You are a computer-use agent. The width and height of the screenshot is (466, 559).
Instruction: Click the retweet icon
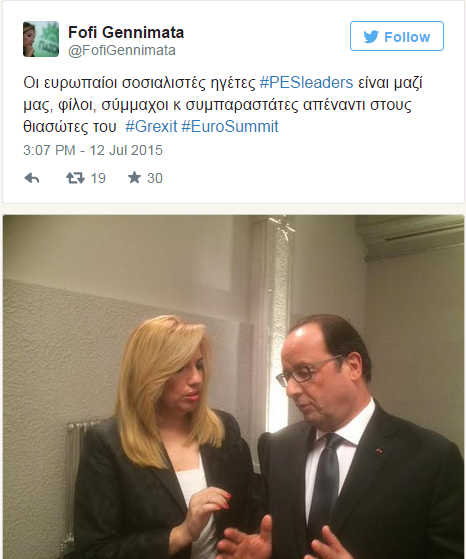click(75, 178)
